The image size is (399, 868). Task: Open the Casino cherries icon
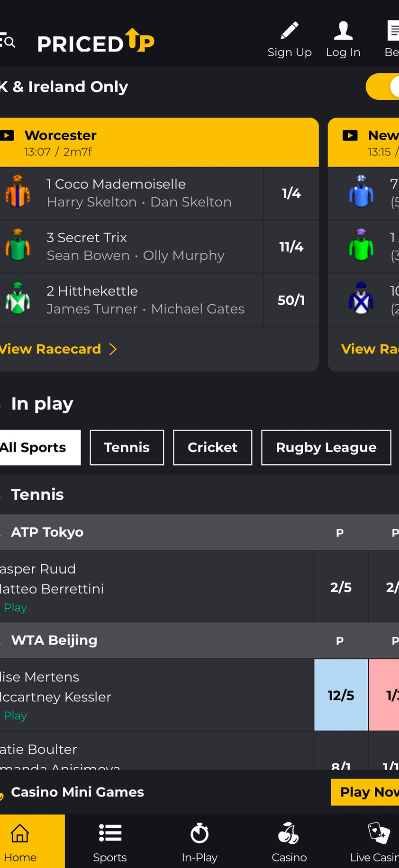point(289,833)
